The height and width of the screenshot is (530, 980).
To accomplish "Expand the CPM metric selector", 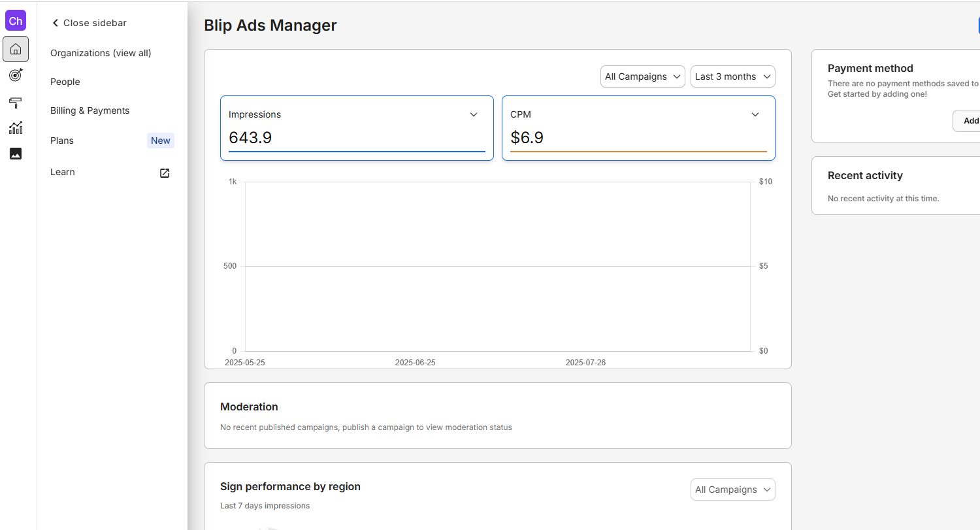I will 755,114.
